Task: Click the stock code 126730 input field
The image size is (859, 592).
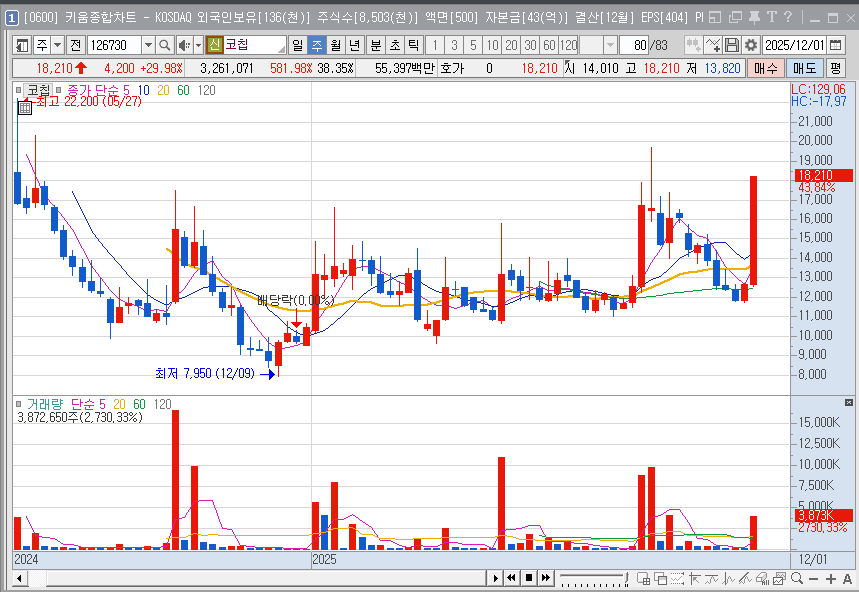Action: (114, 45)
